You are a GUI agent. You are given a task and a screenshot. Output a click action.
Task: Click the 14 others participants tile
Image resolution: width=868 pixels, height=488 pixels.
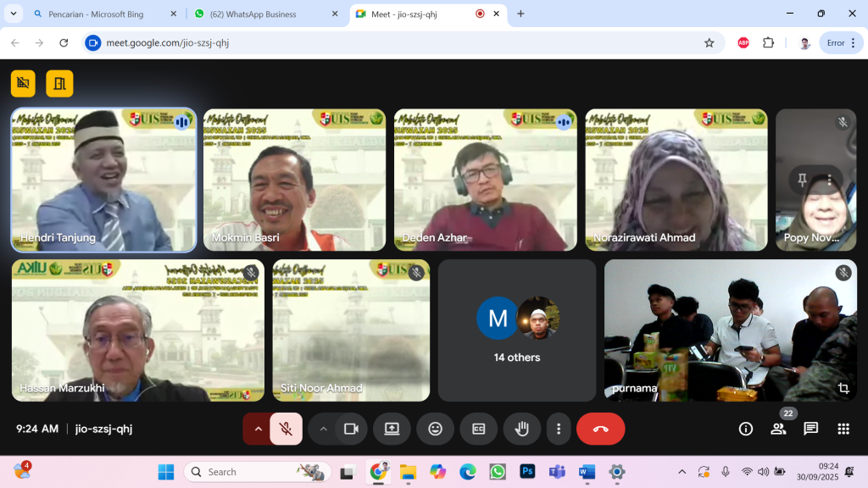click(x=517, y=330)
